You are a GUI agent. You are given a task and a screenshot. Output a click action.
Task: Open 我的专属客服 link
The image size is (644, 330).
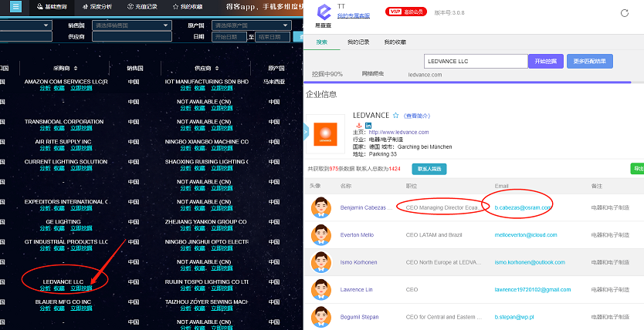pos(354,15)
